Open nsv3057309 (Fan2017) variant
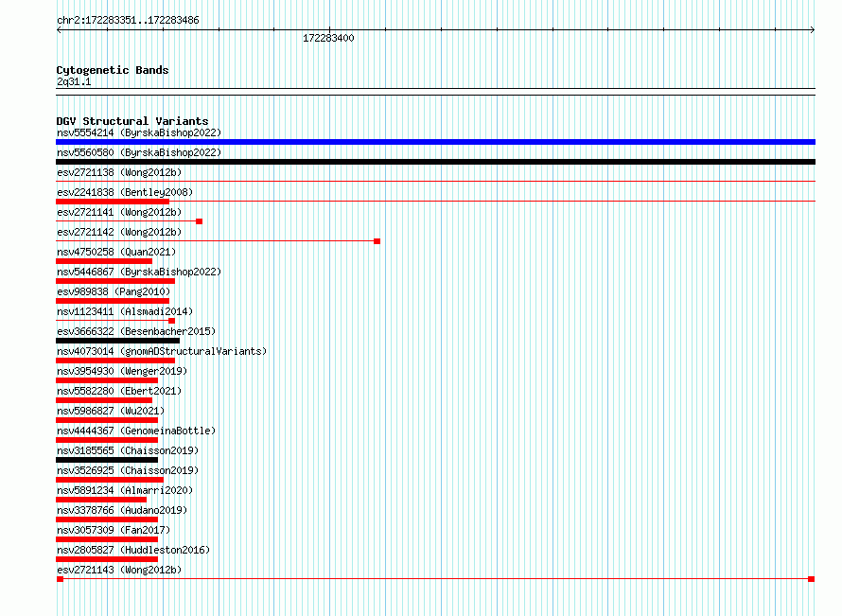 tap(114, 530)
